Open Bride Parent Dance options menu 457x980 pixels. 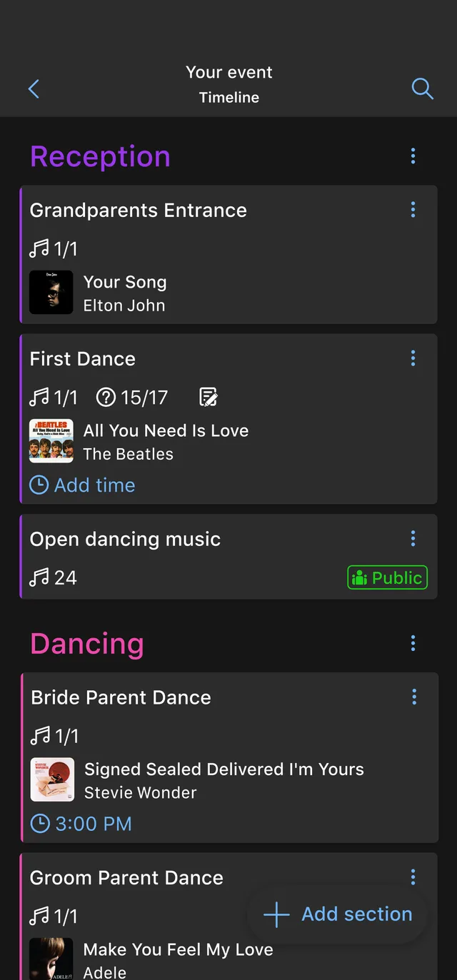point(414,697)
